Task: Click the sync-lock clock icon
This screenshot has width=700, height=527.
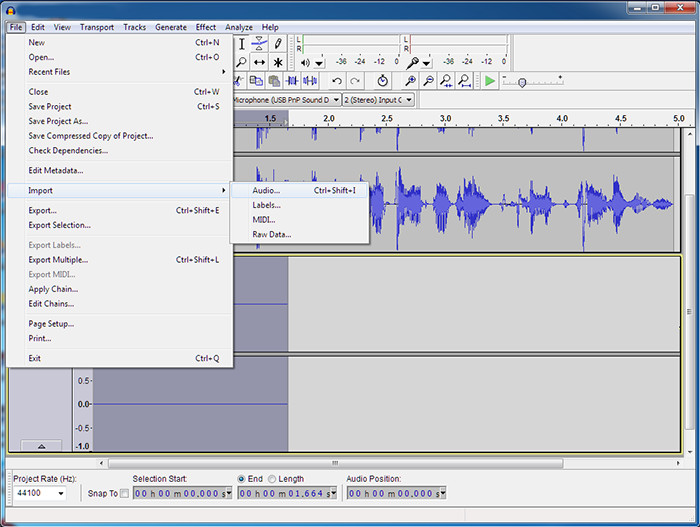Action: [x=382, y=81]
